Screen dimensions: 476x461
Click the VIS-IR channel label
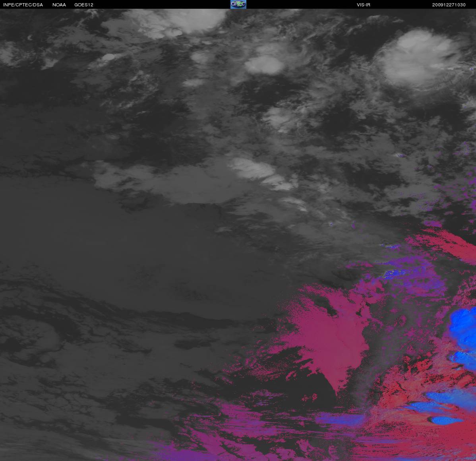pyautogui.click(x=364, y=5)
